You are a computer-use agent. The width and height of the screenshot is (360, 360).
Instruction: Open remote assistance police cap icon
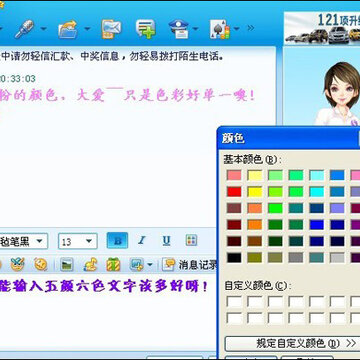[179, 29]
